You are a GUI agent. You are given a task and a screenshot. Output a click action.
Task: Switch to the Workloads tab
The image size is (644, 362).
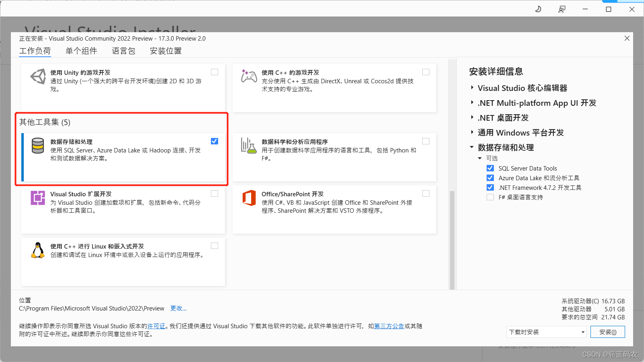click(35, 51)
